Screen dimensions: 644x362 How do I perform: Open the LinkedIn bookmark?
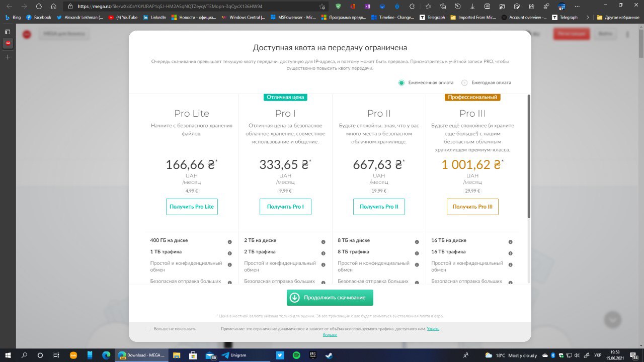(x=154, y=17)
